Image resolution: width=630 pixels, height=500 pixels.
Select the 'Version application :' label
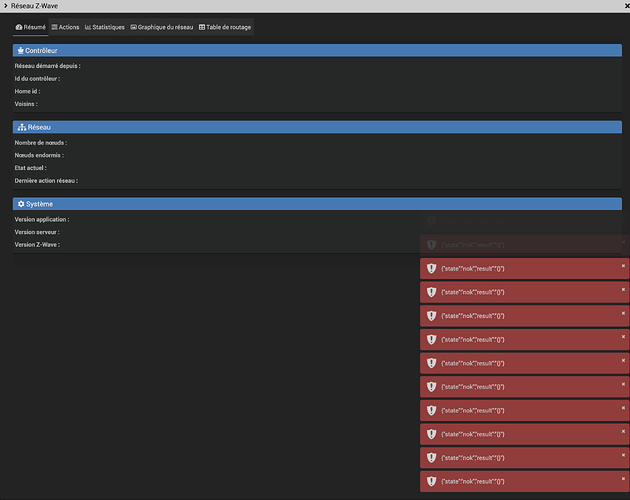point(42,219)
